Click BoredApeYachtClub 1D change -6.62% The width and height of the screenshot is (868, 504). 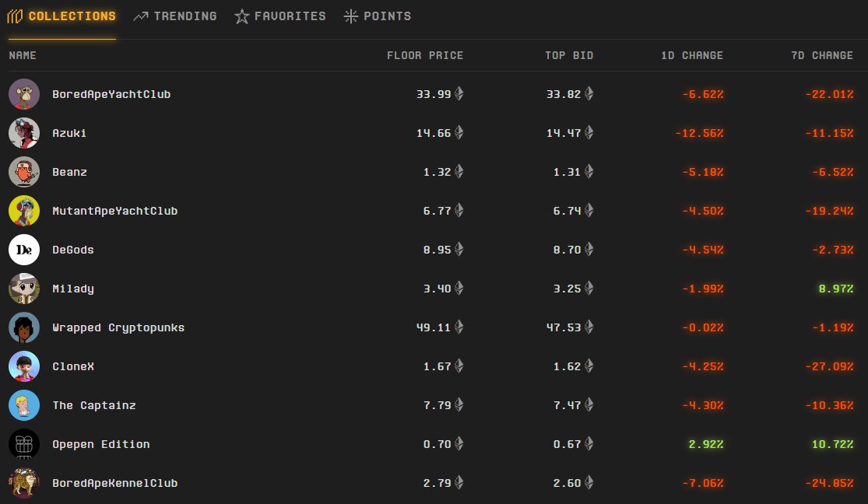pos(702,94)
